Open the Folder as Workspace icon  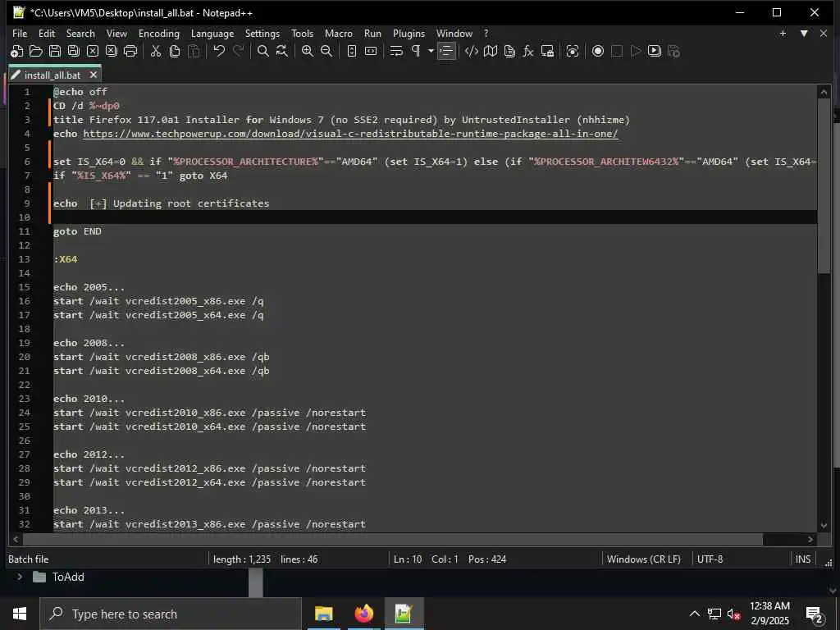point(547,51)
